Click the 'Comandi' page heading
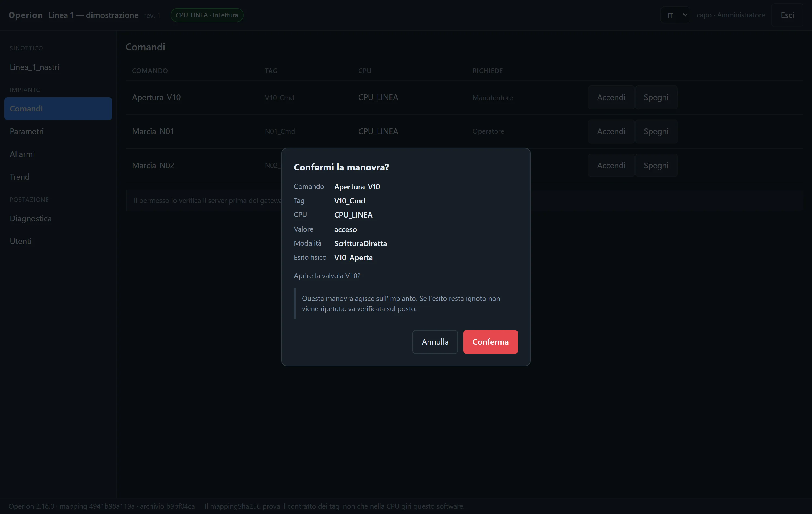 [x=145, y=47]
